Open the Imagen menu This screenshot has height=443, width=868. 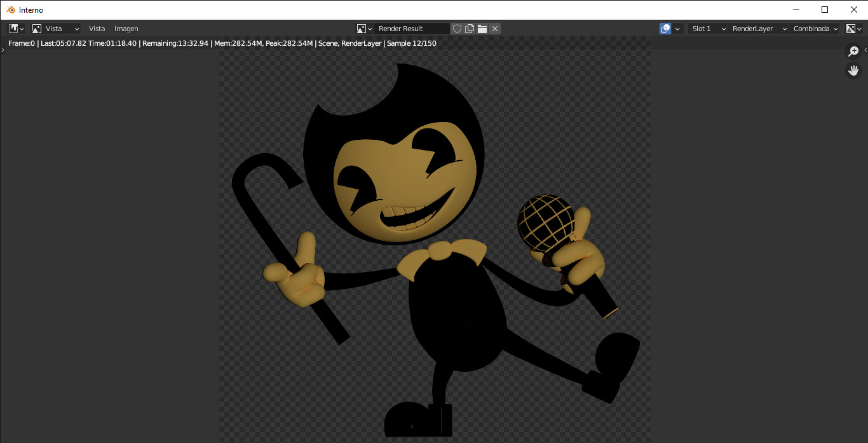(126, 29)
